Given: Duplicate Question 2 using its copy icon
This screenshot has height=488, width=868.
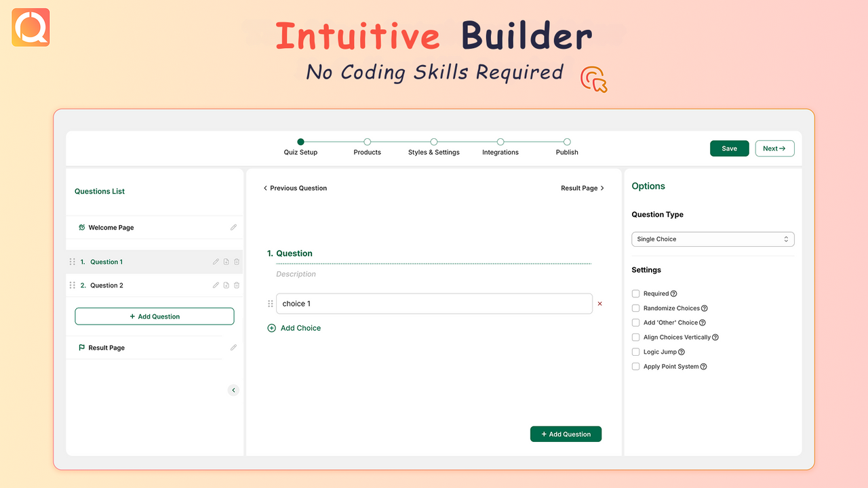Looking at the screenshot, I should tap(226, 285).
